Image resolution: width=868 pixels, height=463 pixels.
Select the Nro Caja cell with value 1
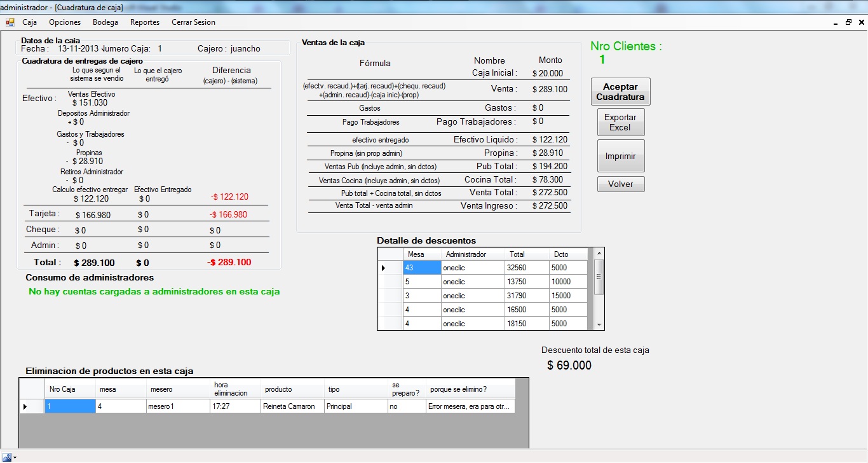70,406
